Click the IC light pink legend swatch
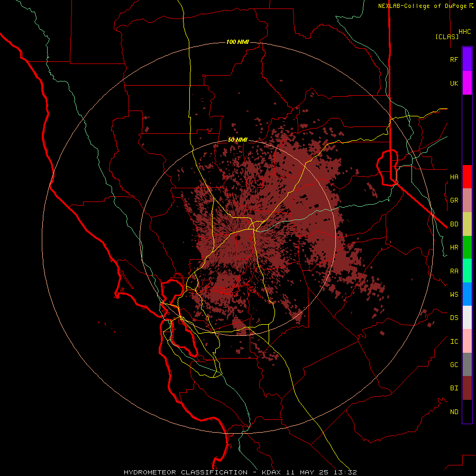Viewport: 476px width, 476px height. click(x=467, y=341)
